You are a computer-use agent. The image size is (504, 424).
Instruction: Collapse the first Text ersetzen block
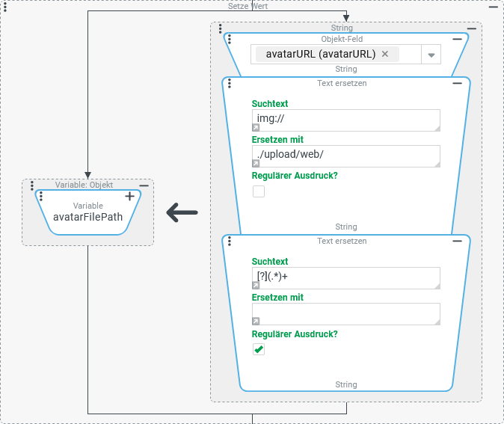pos(457,83)
